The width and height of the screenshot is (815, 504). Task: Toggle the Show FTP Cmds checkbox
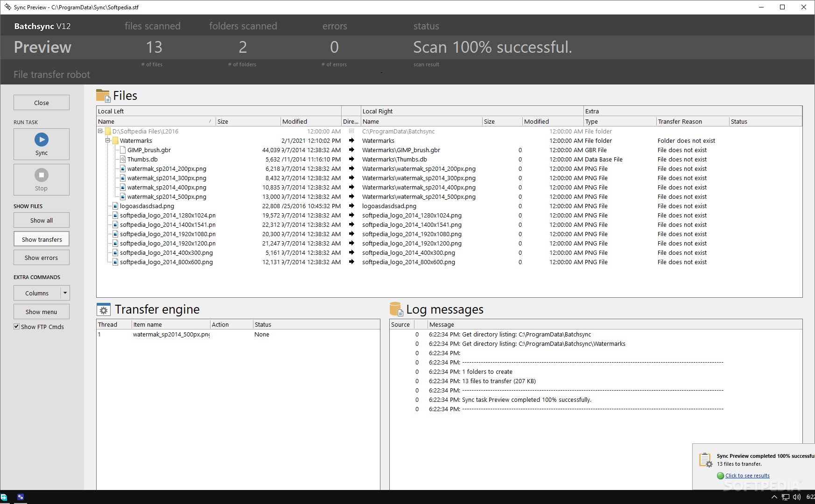click(x=17, y=327)
